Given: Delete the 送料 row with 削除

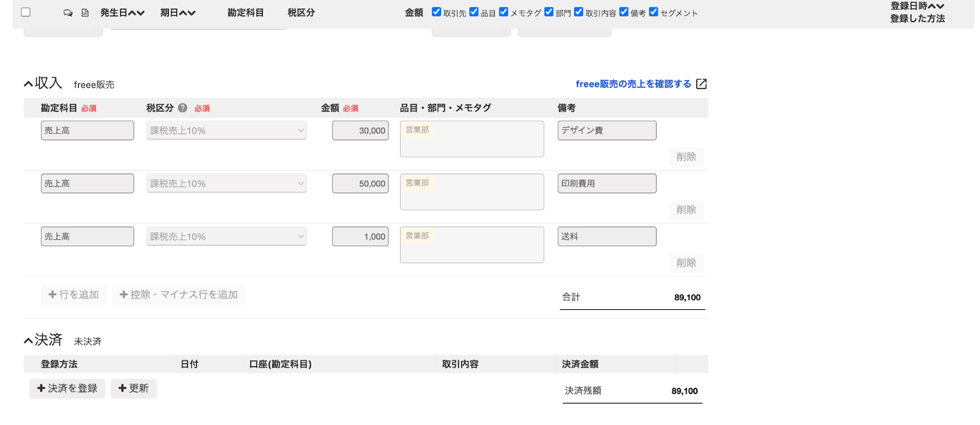Looking at the screenshot, I should pos(686,263).
